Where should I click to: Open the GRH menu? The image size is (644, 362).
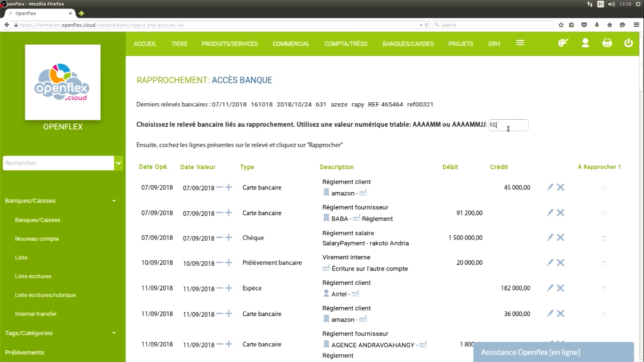[x=494, y=44]
